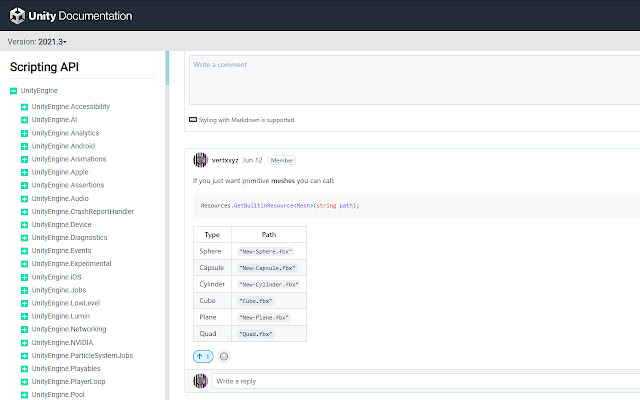Select the "New-Sphere.fbx" path cell
The image size is (640, 400).
(269, 251)
